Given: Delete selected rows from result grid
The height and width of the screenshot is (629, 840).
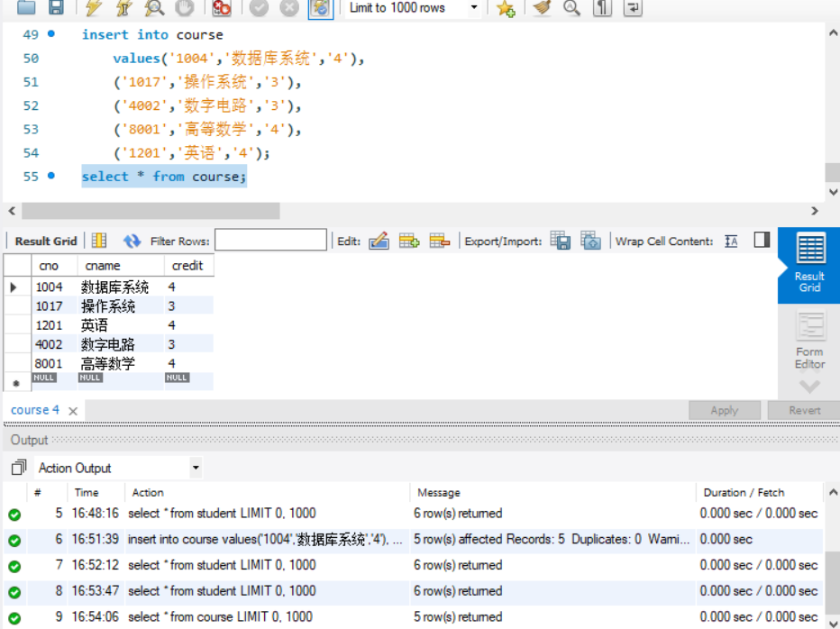Looking at the screenshot, I should 439,242.
